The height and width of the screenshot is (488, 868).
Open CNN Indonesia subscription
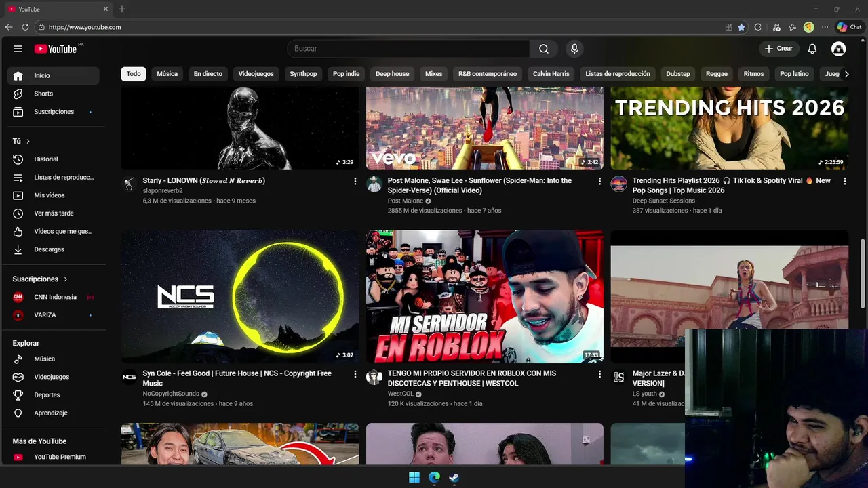[x=53, y=297]
